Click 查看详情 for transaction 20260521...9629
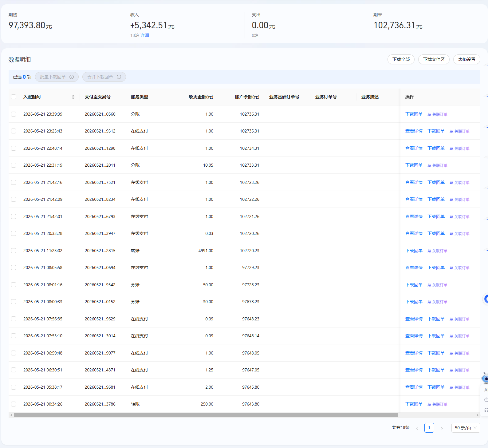The image size is (488, 448). (x=414, y=319)
